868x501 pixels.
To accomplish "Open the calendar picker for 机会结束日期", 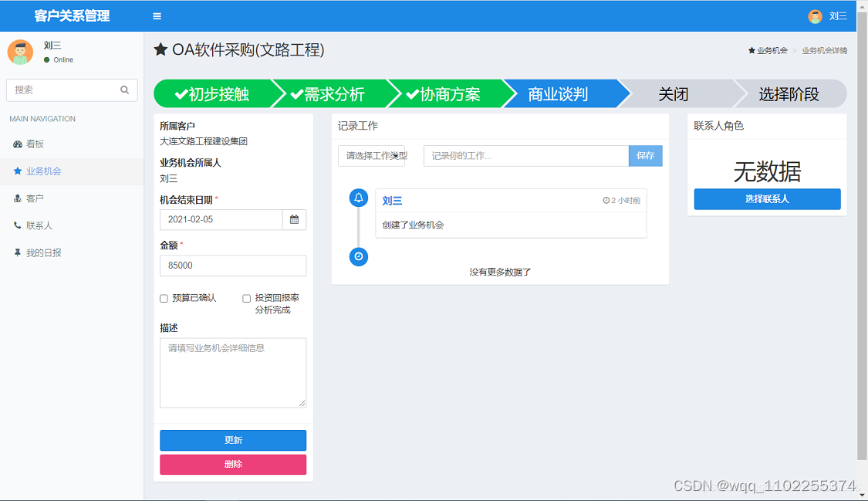I will click(294, 219).
